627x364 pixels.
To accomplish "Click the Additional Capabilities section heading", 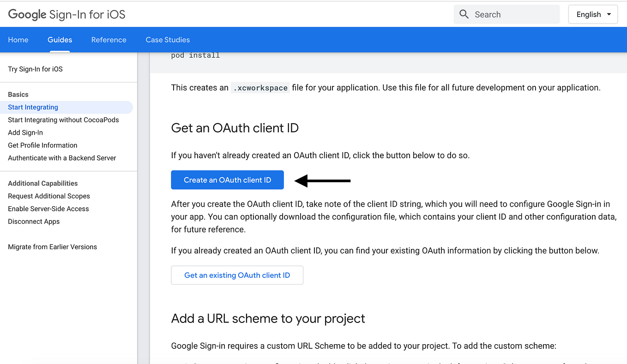I will [42, 183].
